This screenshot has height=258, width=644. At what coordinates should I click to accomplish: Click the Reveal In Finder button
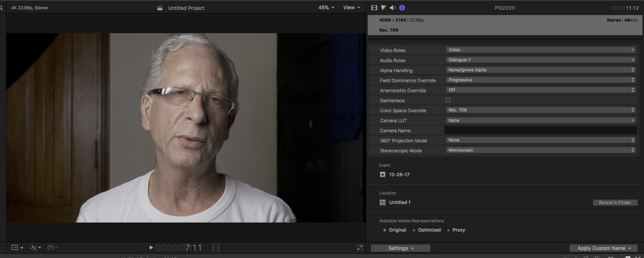pos(615,202)
